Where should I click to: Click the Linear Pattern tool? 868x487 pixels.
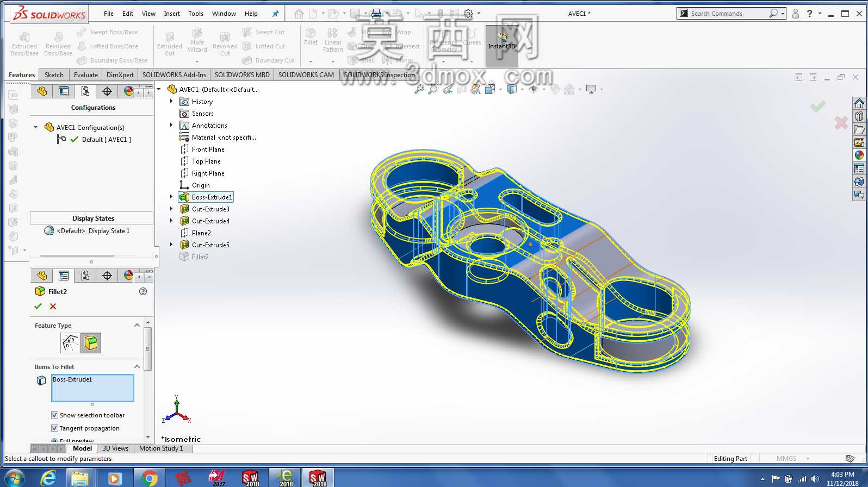333,40
